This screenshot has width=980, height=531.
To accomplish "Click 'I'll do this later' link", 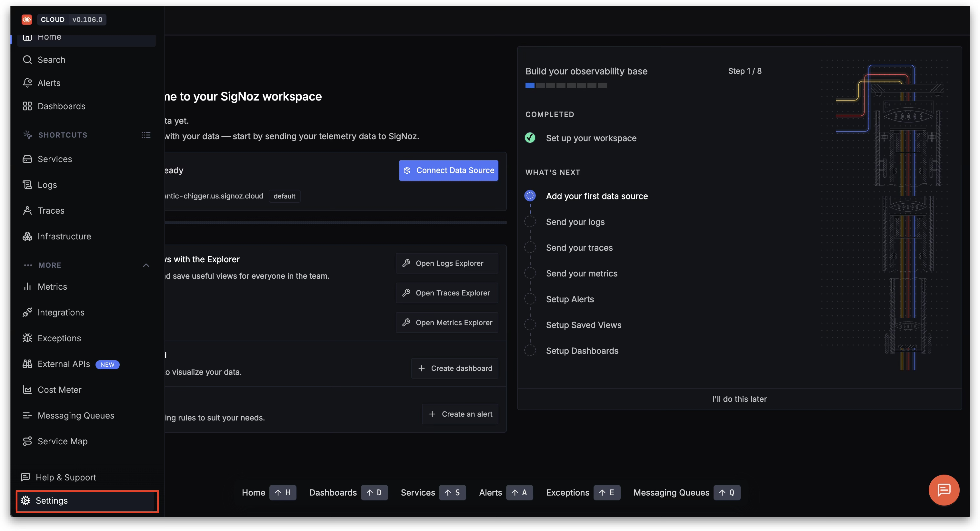I will coord(739,399).
